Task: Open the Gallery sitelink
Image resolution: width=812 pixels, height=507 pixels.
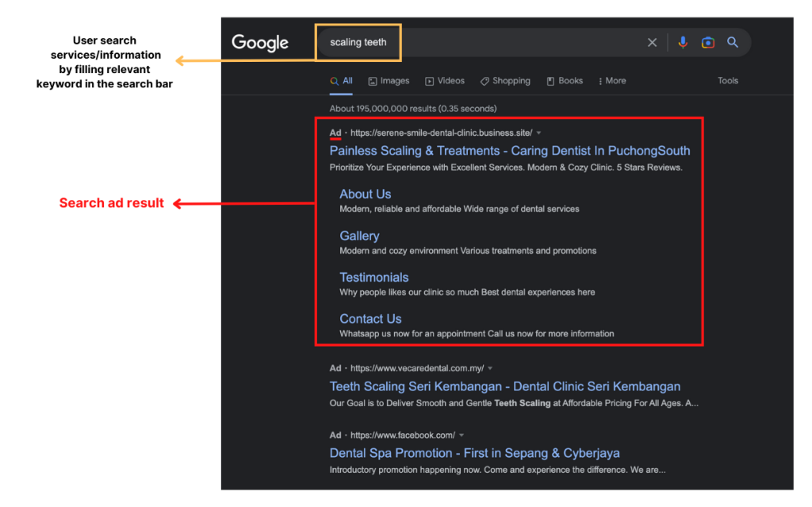Action: click(359, 236)
